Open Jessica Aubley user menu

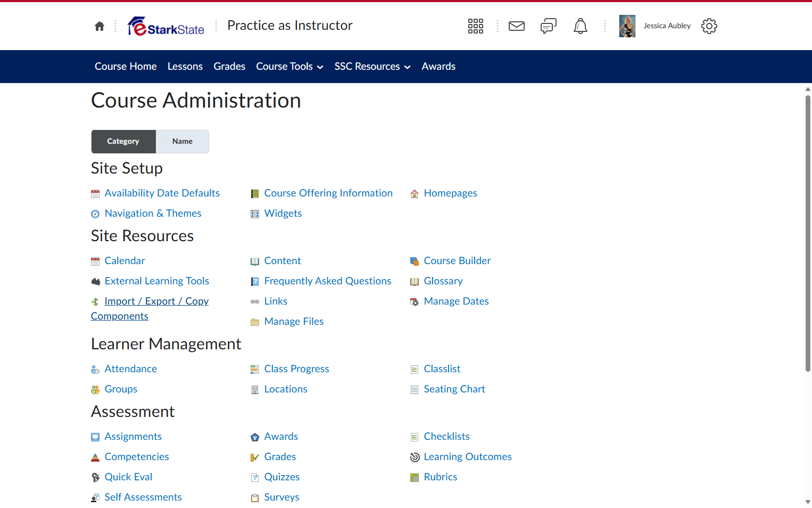click(655, 26)
